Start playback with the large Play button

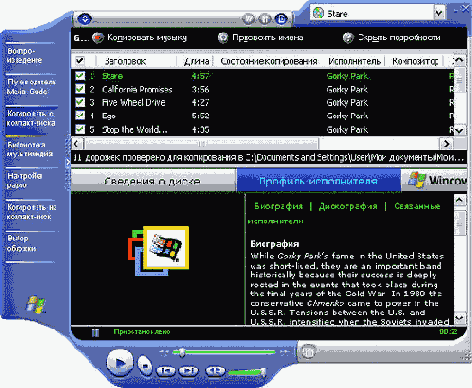coord(120,363)
